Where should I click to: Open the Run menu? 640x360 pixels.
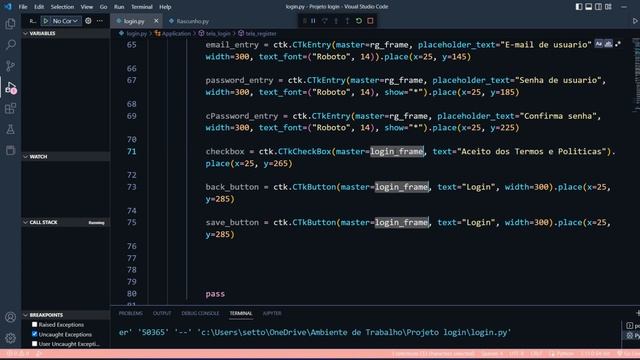119,7
